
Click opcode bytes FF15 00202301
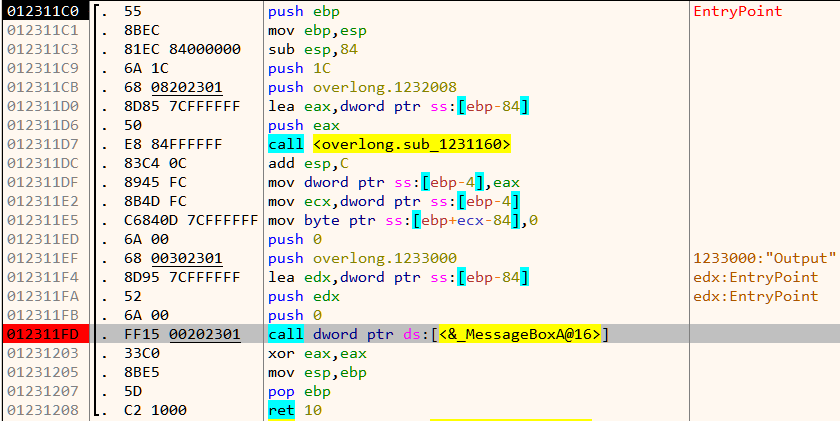click(x=182, y=334)
